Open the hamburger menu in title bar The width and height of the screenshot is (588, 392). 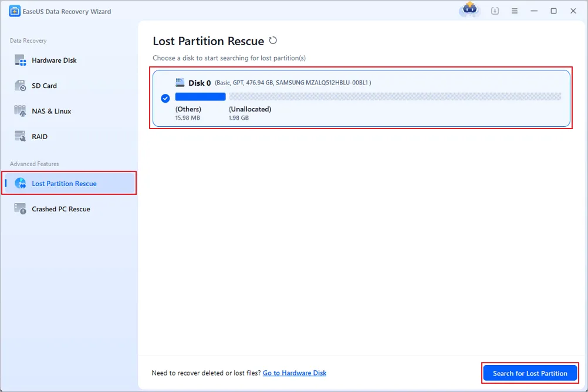(x=514, y=11)
